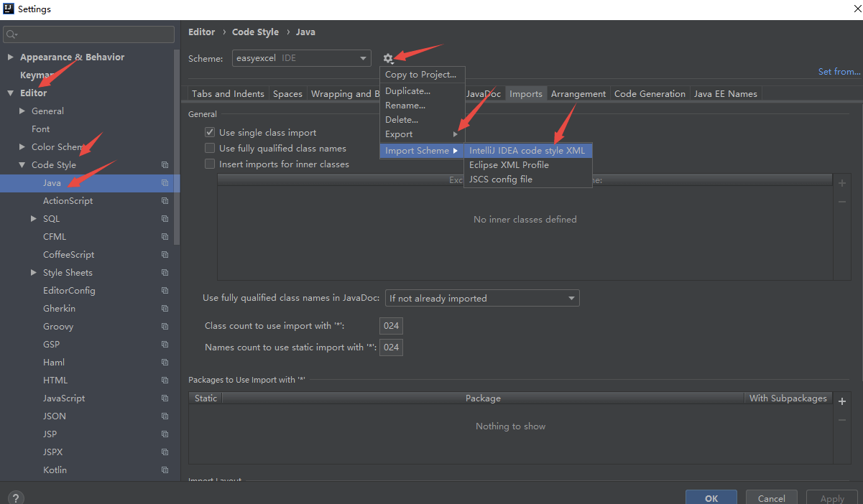
Task: Click the copy icon beside JSON
Action: (x=165, y=416)
